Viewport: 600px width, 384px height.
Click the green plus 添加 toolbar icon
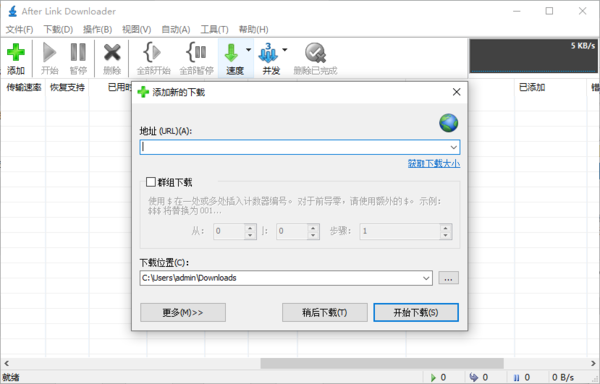[16, 53]
